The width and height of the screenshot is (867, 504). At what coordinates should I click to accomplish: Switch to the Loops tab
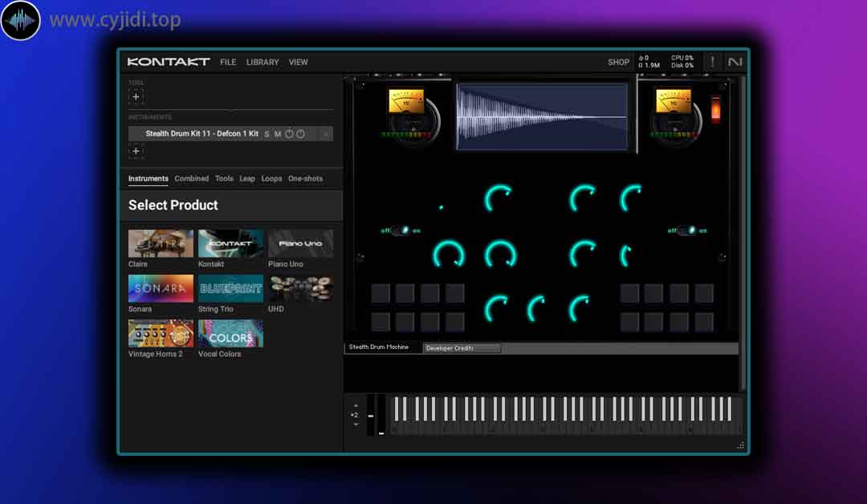coord(271,178)
